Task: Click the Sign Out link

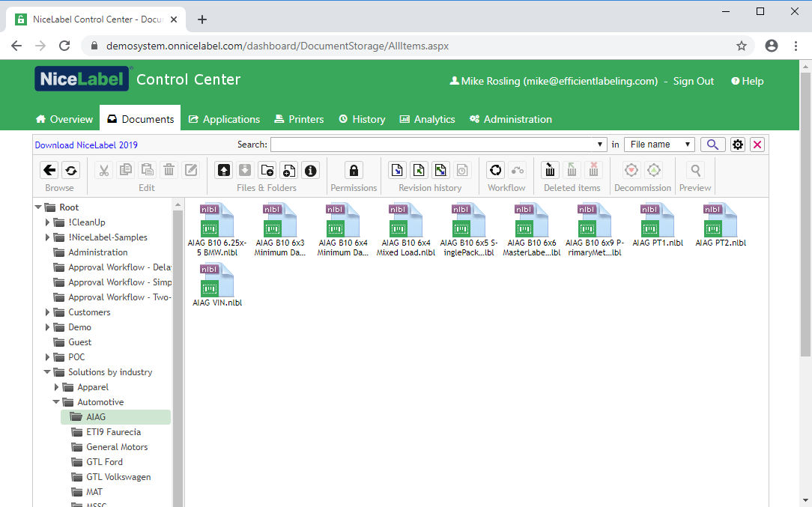Action: [693, 81]
